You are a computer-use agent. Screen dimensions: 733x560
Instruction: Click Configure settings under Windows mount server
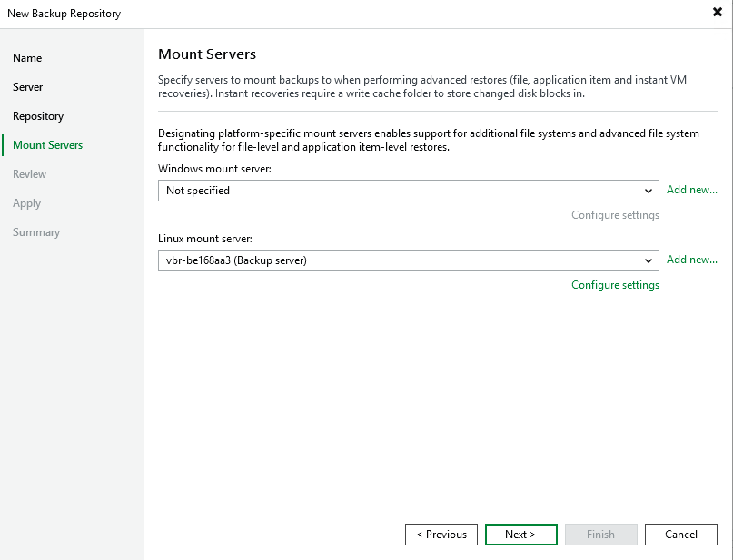click(615, 215)
